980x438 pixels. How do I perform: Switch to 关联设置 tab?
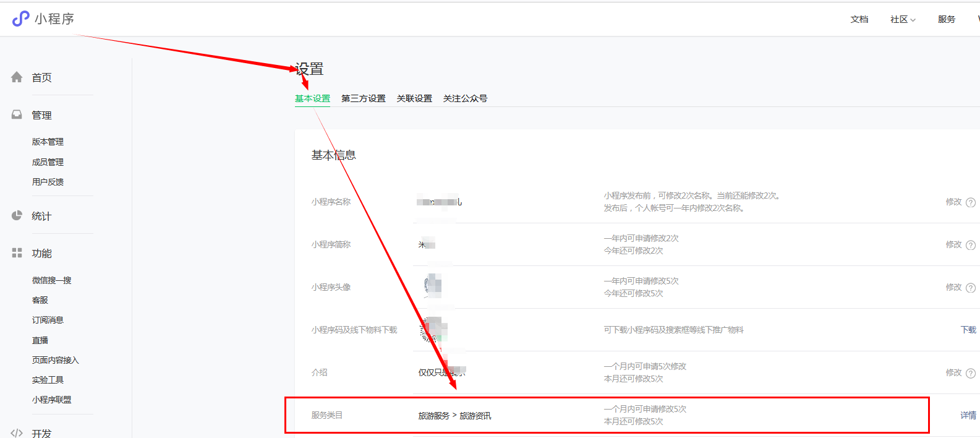coord(414,98)
